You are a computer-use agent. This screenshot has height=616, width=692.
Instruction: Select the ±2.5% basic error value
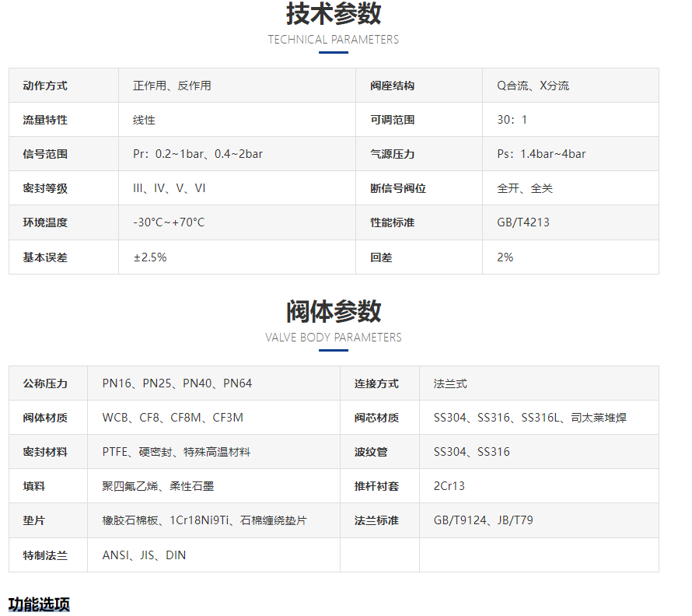149,257
